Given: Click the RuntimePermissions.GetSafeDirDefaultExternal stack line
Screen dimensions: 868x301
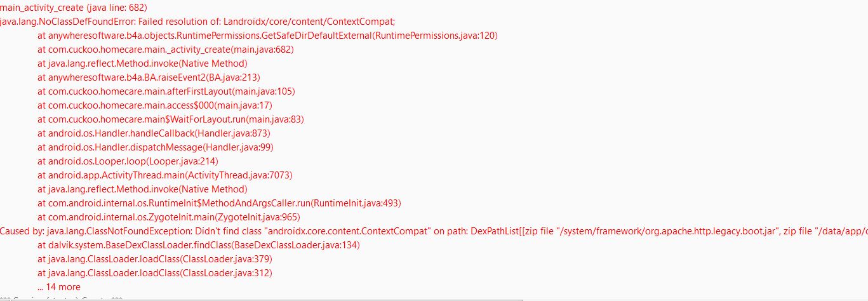Looking at the screenshot, I should pos(267,36).
